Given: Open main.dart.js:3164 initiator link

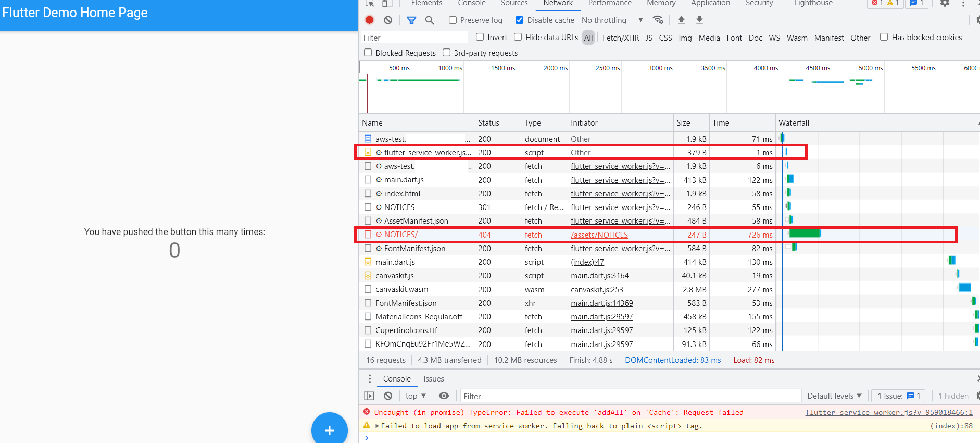Looking at the screenshot, I should point(600,276).
